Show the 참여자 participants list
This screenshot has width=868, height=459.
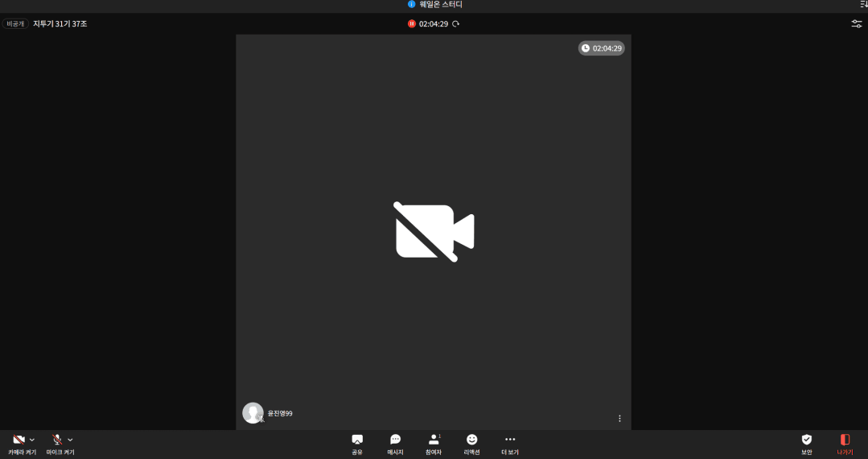[x=434, y=442]
